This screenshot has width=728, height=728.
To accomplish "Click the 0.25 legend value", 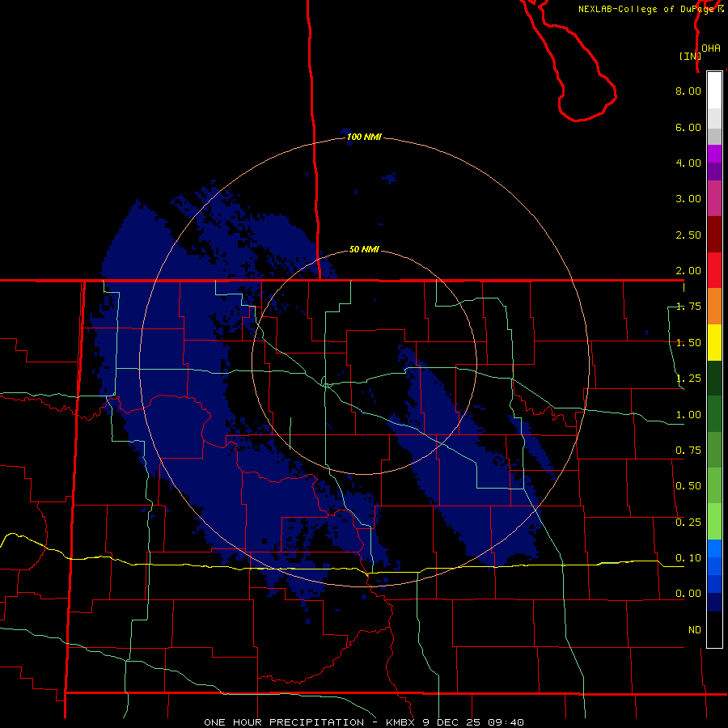I will pyautogui.click(x=688, y=523).
